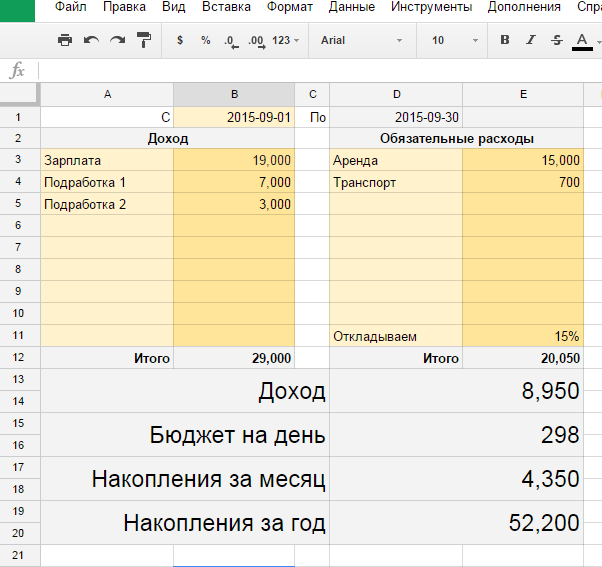The image size is (602, 567).
Task: Open the font size 10 dropdown
Action: (455, 40)
